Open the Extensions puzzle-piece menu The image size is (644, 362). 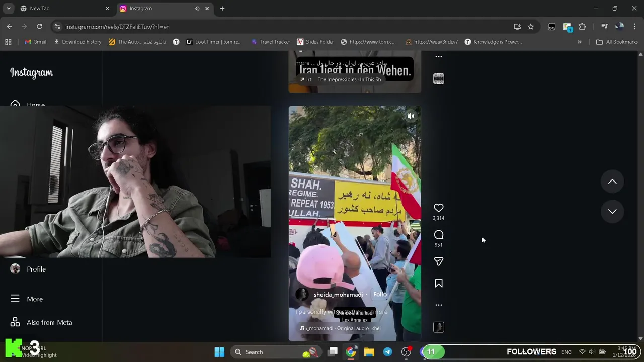pos(582,27)
